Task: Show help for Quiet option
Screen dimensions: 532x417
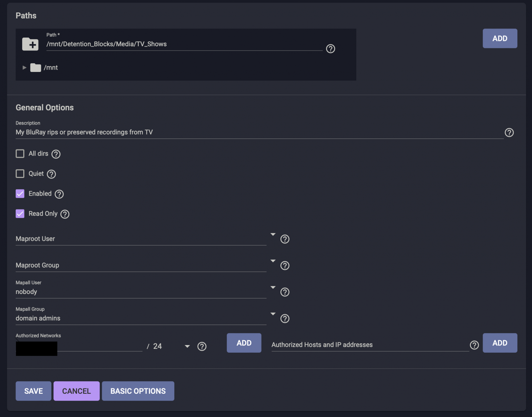Action: click(x=51, y=174)
